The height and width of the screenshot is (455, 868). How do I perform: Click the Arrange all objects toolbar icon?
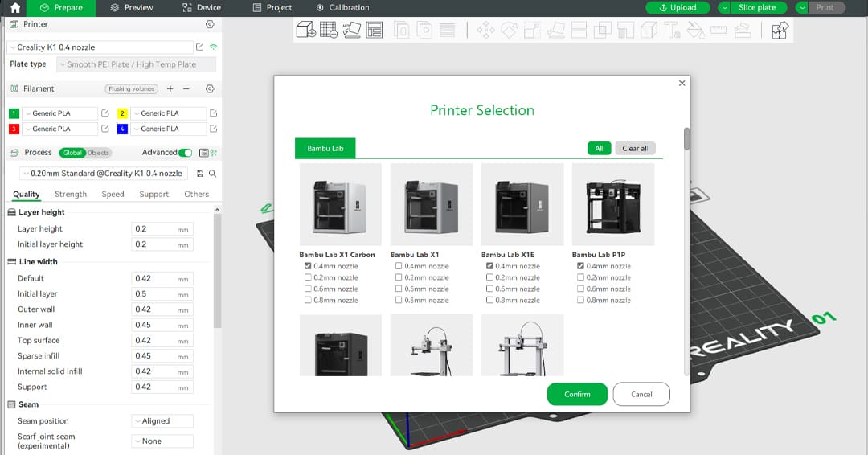point(375,30)
